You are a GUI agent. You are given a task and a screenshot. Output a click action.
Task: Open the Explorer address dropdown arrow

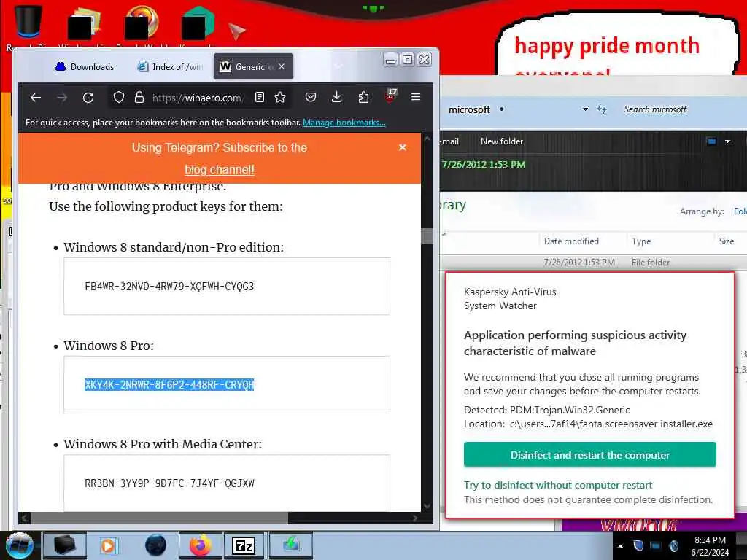click(585, 109)
